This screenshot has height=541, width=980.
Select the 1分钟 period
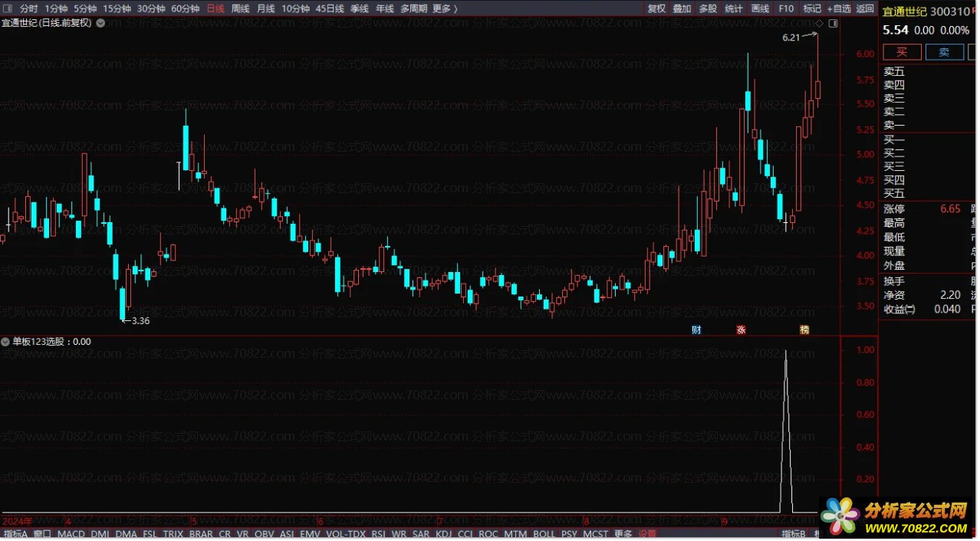click(57, 8)
